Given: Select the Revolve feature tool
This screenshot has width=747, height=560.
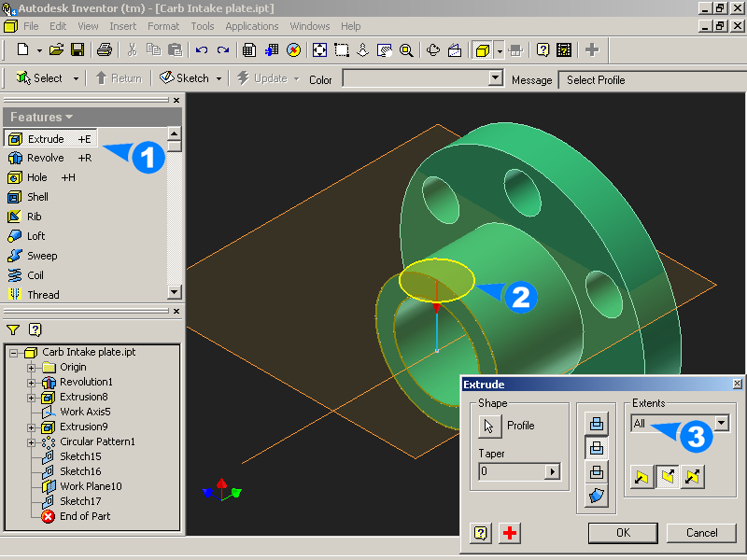Looking at the screenshot, I should coord(45,158).
